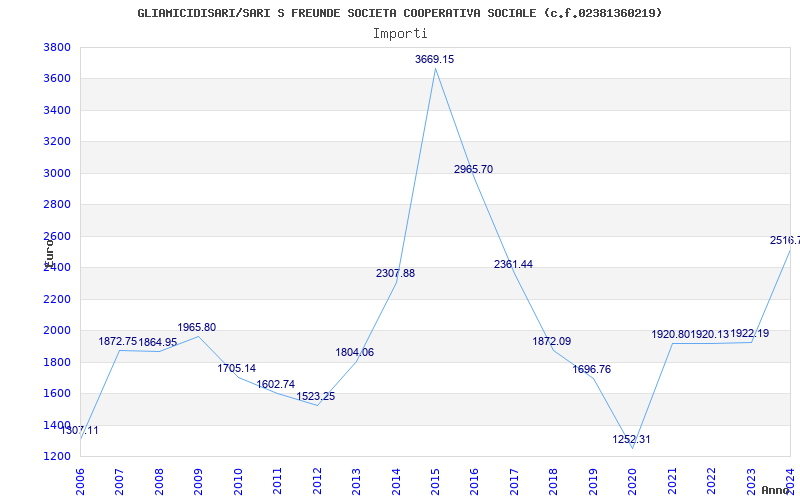Click the y-axis value 3800
This screenshot has width=800, height=500.
[x=57, y=47]
